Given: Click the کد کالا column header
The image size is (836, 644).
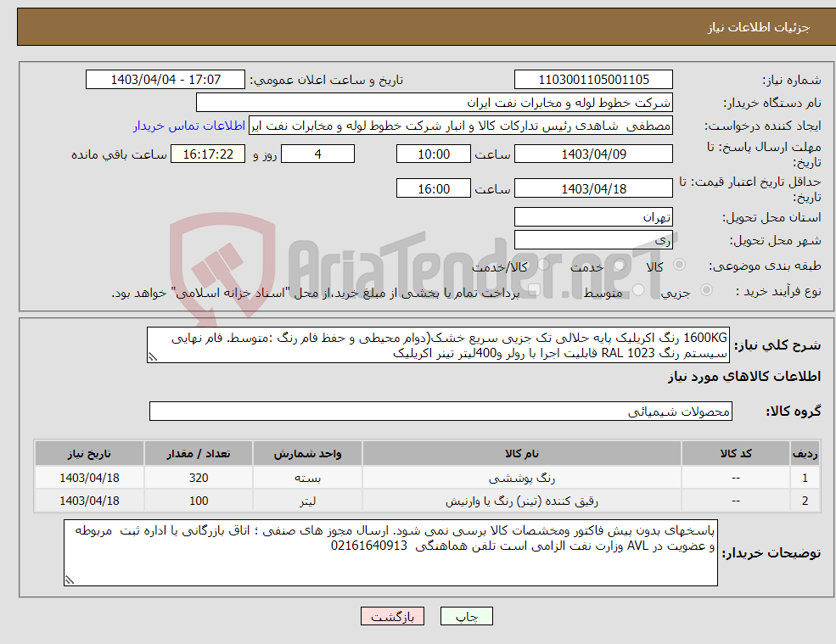Looking at the screenshot, I should [736, 453].
